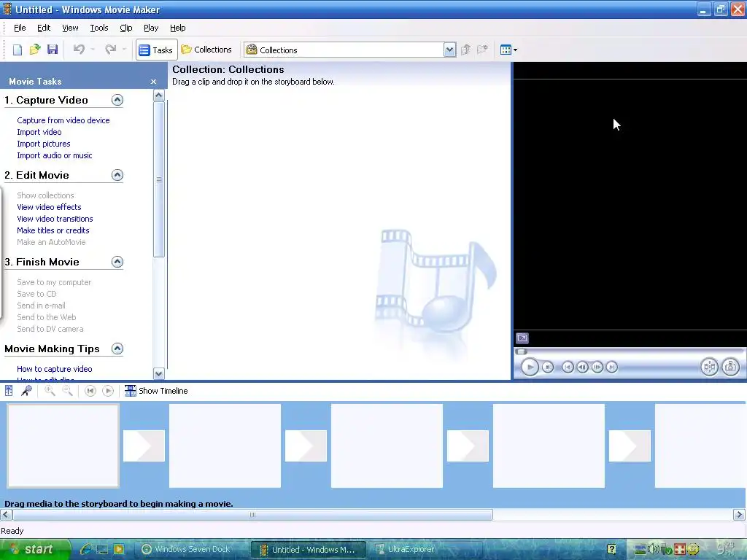
Task: Click the preview Forward button
Action: click(612, 367)
